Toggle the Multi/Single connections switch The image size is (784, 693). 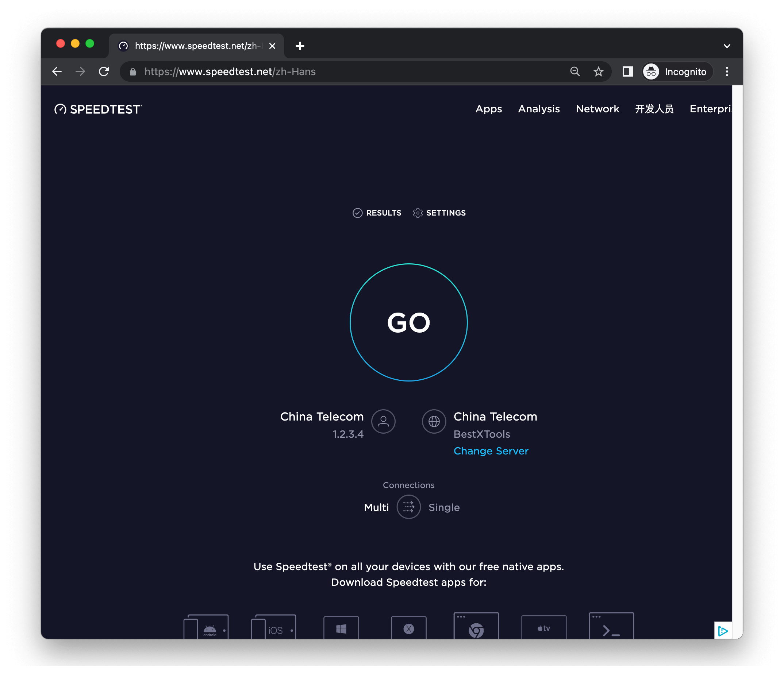click(408, 507)
